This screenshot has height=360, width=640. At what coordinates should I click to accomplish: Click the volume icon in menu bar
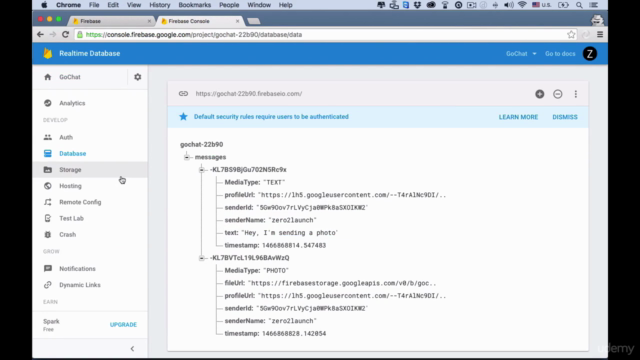point(509,5)
